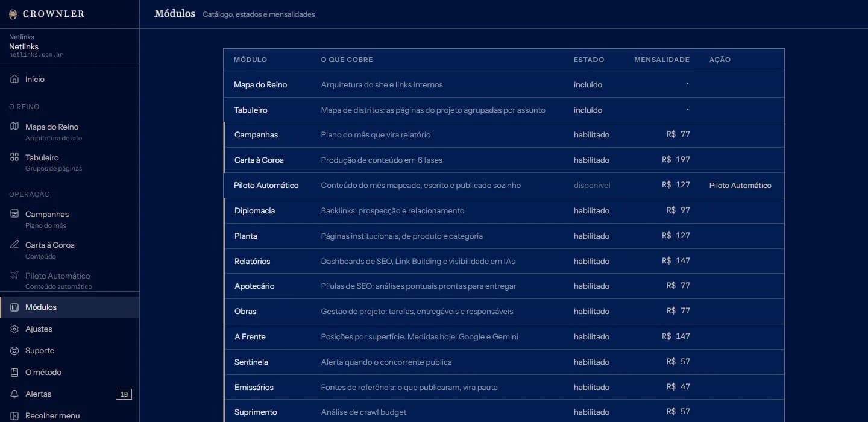Click Carta à Coroa module in table
This screenshot has height=422, width=868.
coord(259,160)
